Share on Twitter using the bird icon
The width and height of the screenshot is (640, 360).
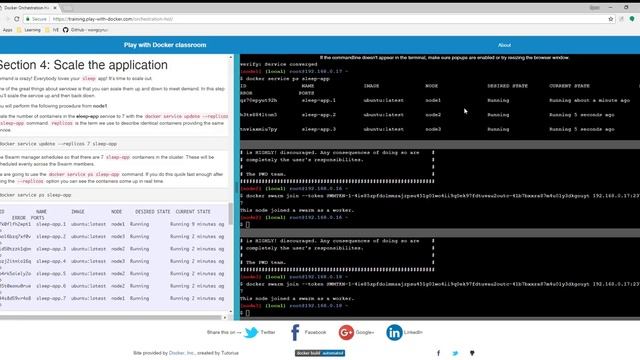coord(251,332)
